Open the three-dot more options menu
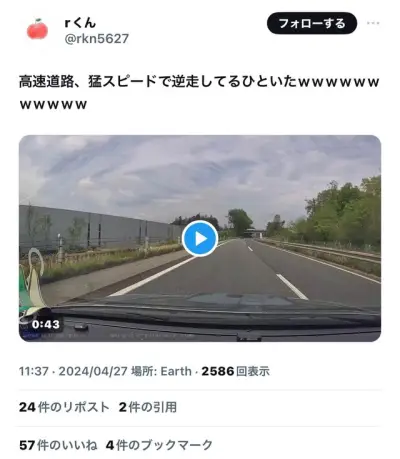Viewport: 400px width, 459px height. coord(373,23)
